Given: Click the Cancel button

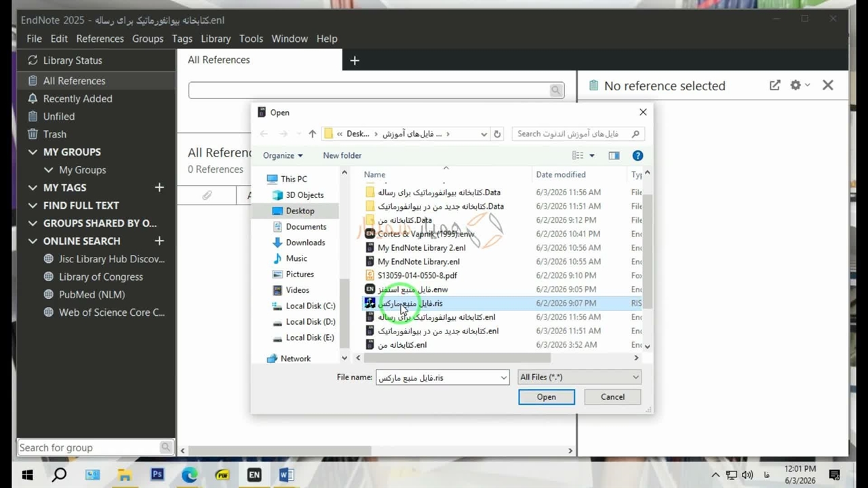Looking at the screenshot, I should [612, 397].
